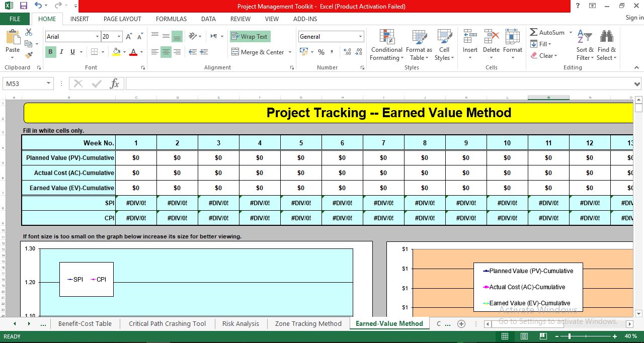Switch to the FORMULAS ribbon tab
The width and height of the screenshot is (644, 343).
click(x=171, y=19)
